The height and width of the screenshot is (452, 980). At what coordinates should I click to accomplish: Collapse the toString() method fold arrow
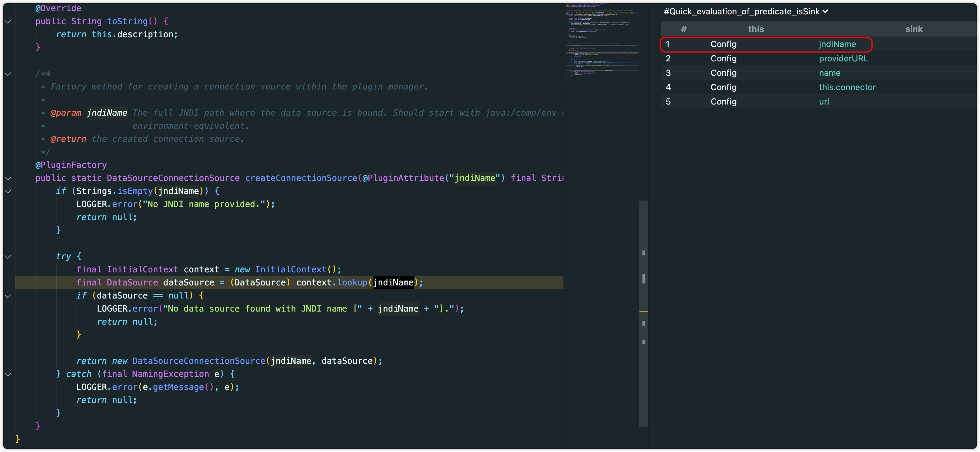tap(8, 22)
